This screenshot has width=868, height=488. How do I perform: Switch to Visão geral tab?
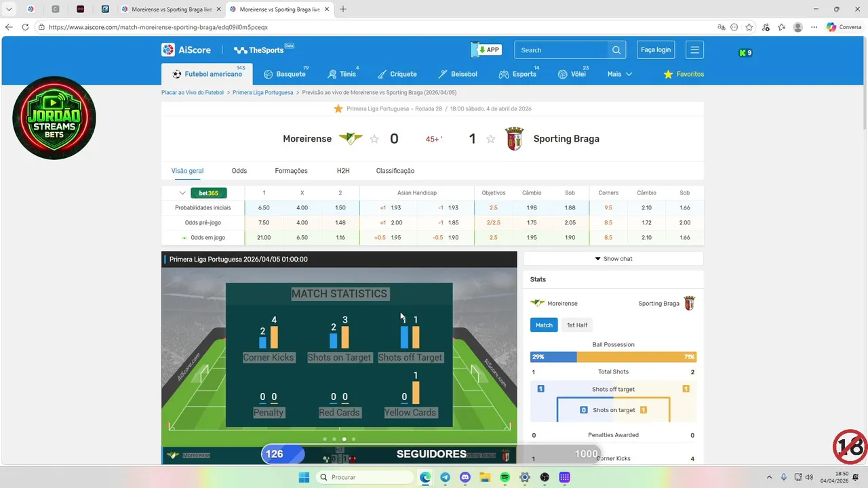click(x=187, y=171)
